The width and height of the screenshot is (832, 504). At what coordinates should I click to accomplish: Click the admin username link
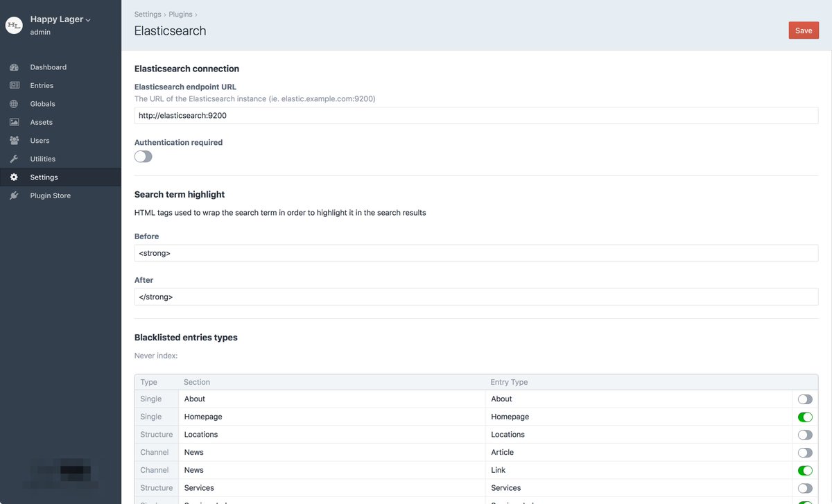point(39,32)
